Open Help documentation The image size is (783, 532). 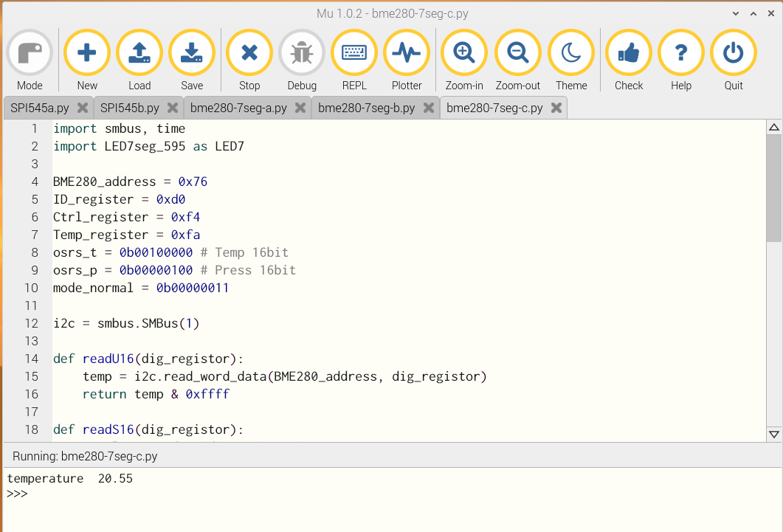click(681, 53)
